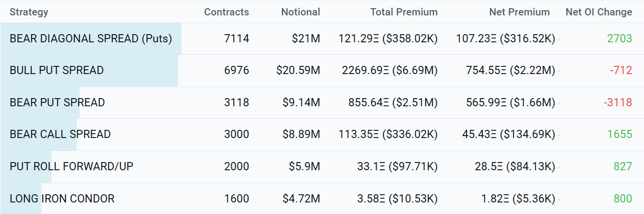
Task: Click the green 2703 OI change
Action: click(620, 38)
